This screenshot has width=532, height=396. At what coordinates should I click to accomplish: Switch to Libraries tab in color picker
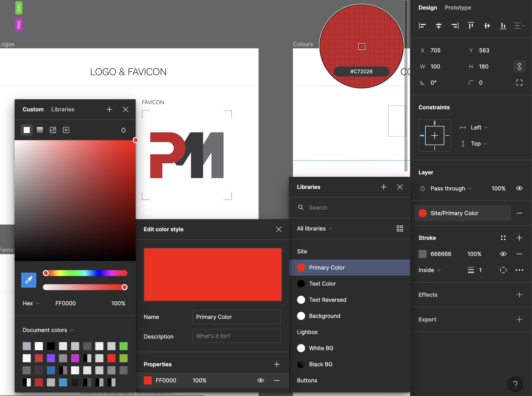pyautogui.click(x=63, y=109)
